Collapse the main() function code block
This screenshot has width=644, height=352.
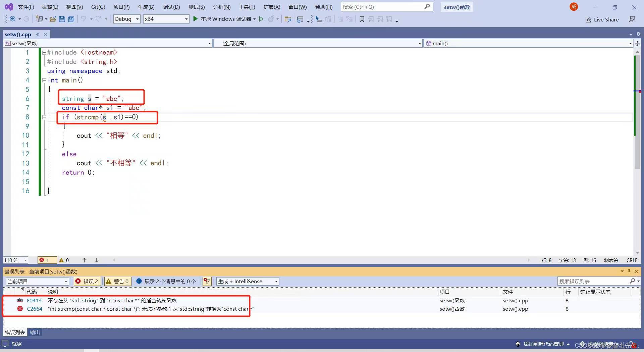44,80
